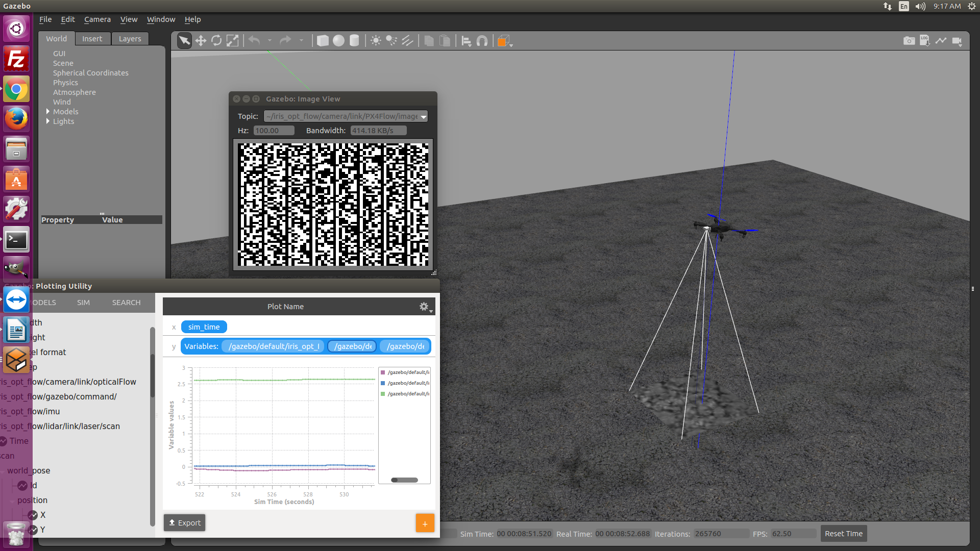
Task: Insert a cylinder shape
Action: click(x=354, y=41)
